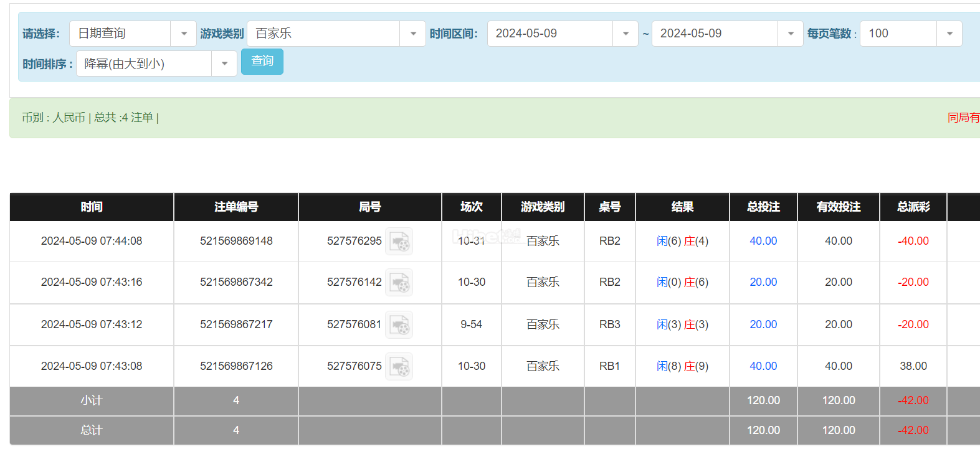The height and width of the screenshot is (472, 980).
Task: Click the 场次 column header
Action: [x=472, y=207]
